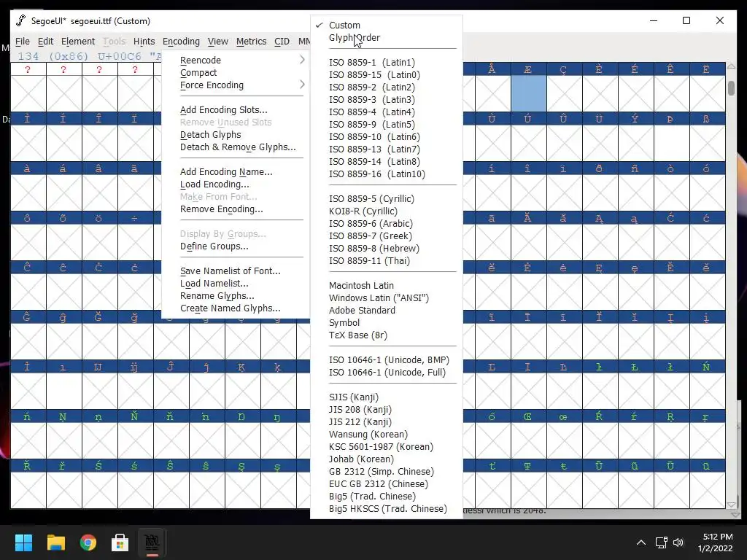Screen dimensions: 747x560
Task: Select the Ç glyph cell
Action: click(564, 93)
